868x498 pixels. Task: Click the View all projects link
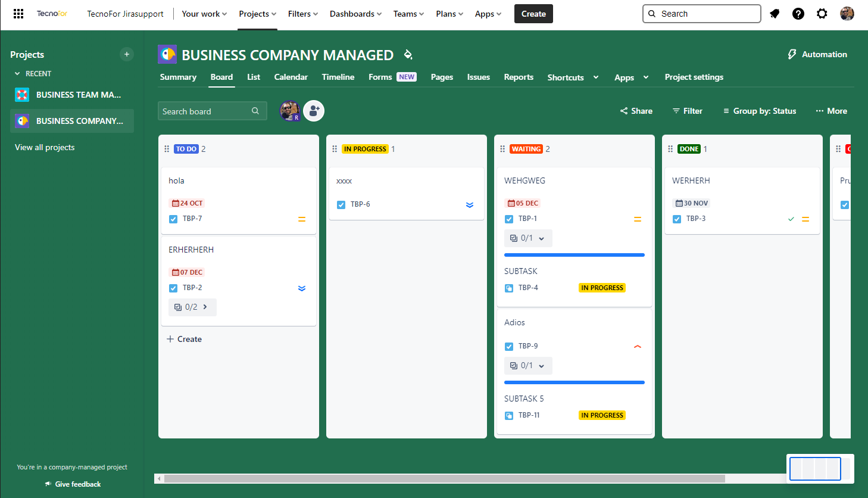click(x=45, y=147)
